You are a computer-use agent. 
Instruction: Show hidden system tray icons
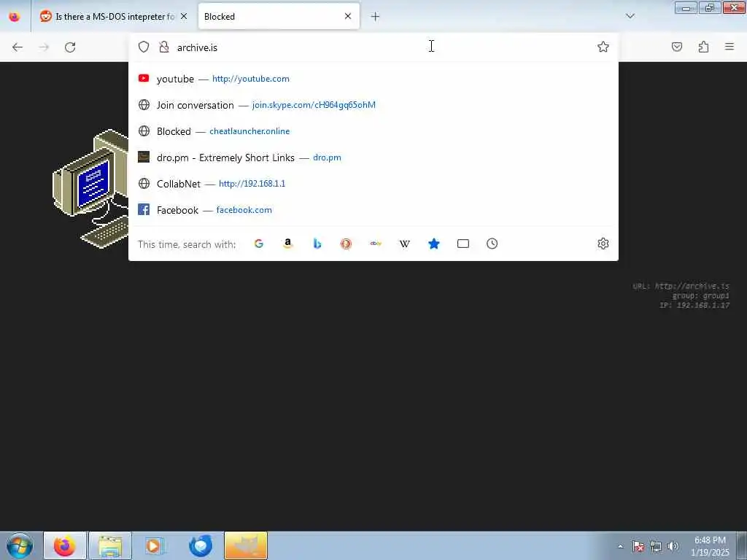pyautogui.click(x=620, y=546)
